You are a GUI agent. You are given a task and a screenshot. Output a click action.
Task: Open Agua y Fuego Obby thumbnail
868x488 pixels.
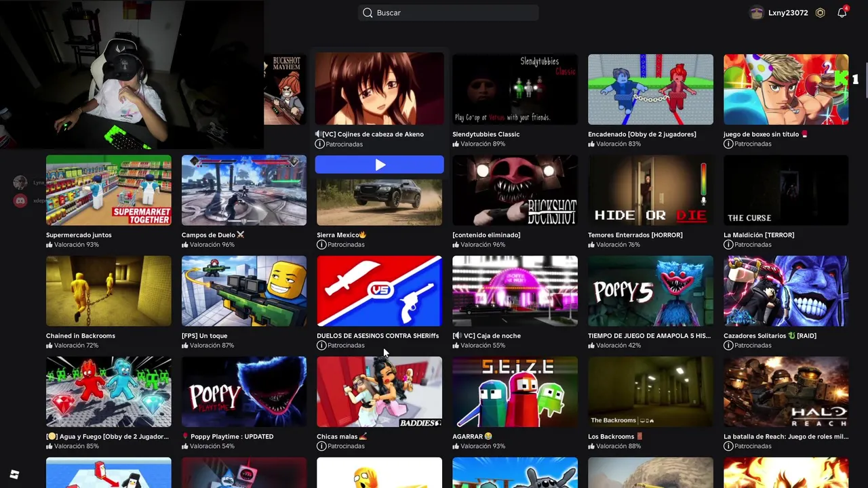click(108, 392)
